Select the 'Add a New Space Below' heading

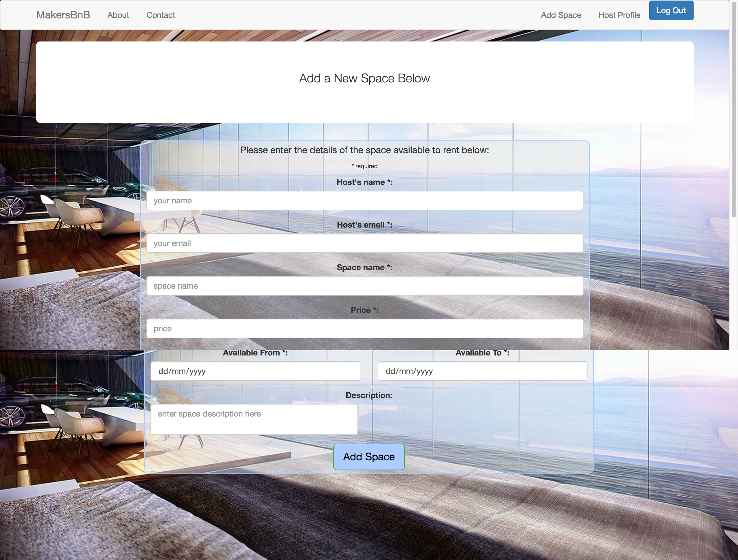tap(364, 78)
